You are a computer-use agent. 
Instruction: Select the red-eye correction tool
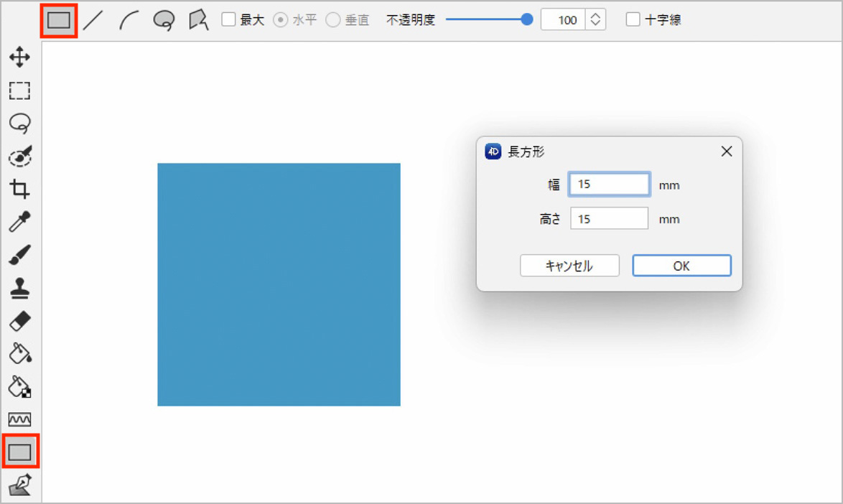(x=20, y=157)
